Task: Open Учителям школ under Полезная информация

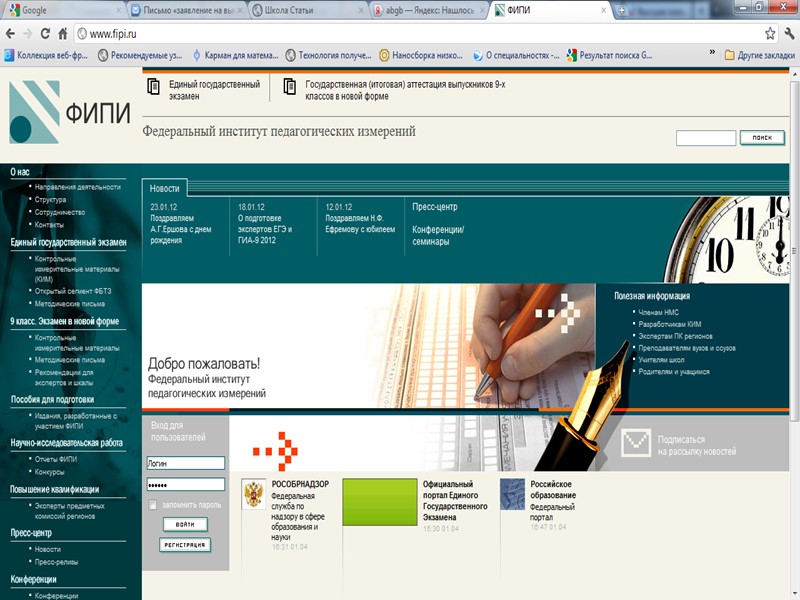Action: point(661,360)
